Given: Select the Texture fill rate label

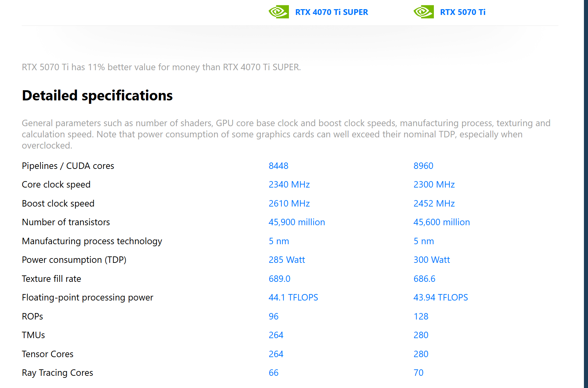Looking at the screenshot, I should click(x=52, y=279).
